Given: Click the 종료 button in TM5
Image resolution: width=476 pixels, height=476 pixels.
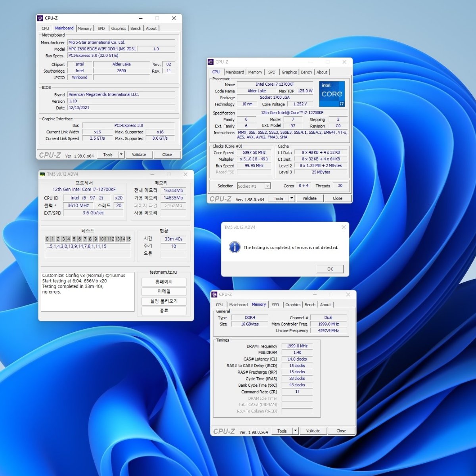Looking at the screenshot, I should click(x=164, y=311).
